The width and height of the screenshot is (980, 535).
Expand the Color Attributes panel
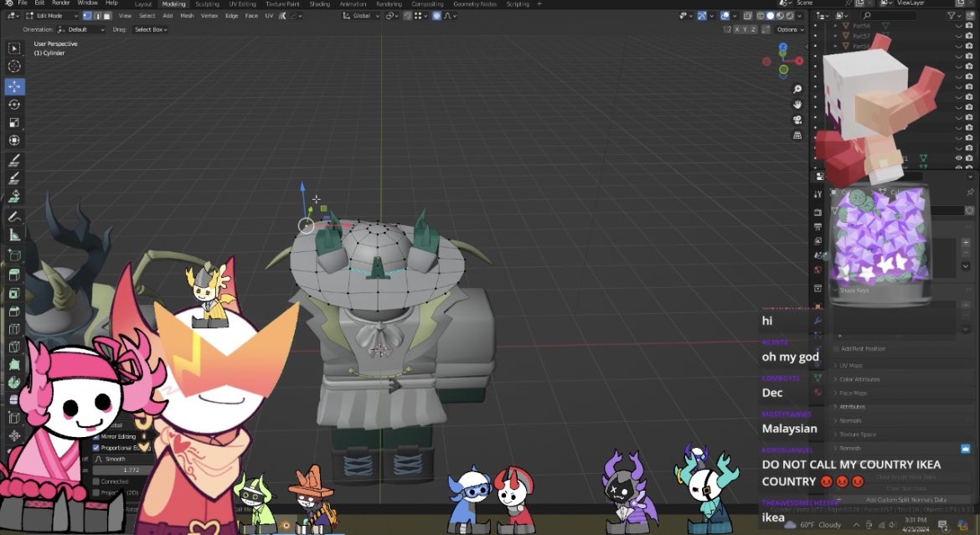(859, 379)
